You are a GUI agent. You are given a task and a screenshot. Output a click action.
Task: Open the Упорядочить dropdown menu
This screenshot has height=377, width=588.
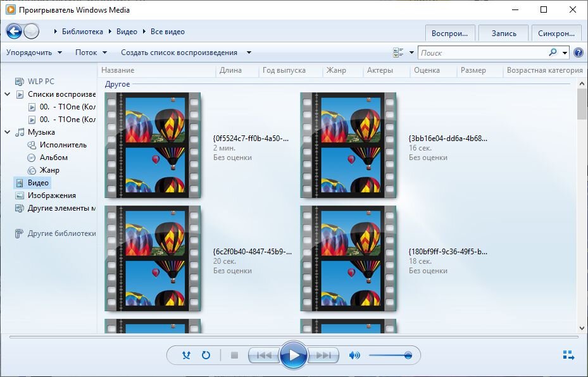pos(34,53)
